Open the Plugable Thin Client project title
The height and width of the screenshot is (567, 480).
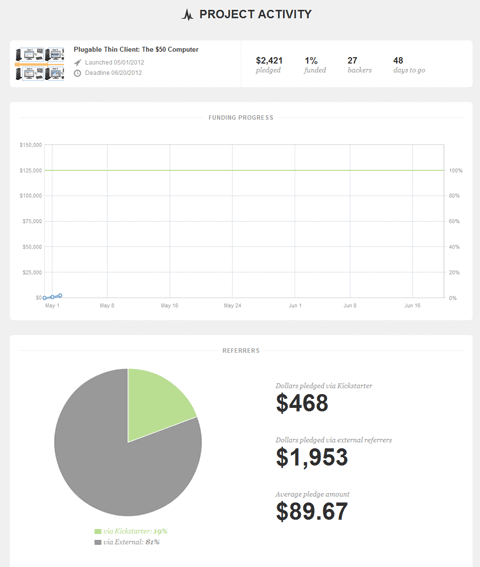[136, 50]
